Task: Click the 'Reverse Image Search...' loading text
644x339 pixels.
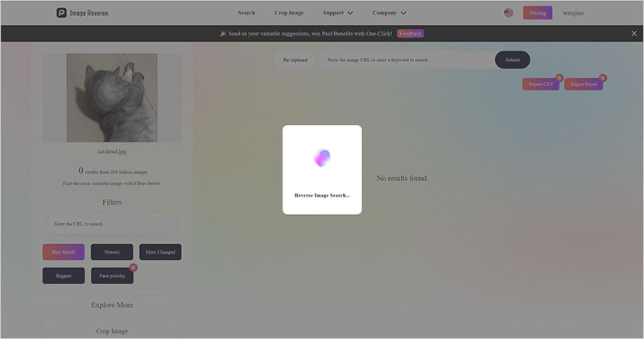Action: [323, 196]
